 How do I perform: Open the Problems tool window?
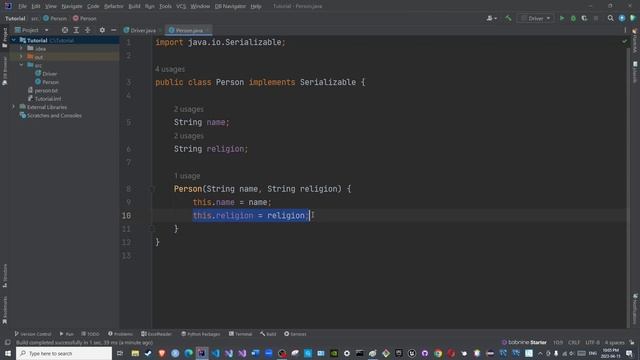click(120, 334)
